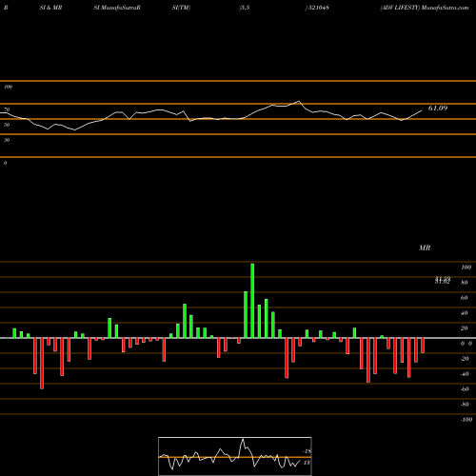Viewport: 476px width, 476px height.
Task: Click the "SI(TM)" header text
Action: pos(181,8)
